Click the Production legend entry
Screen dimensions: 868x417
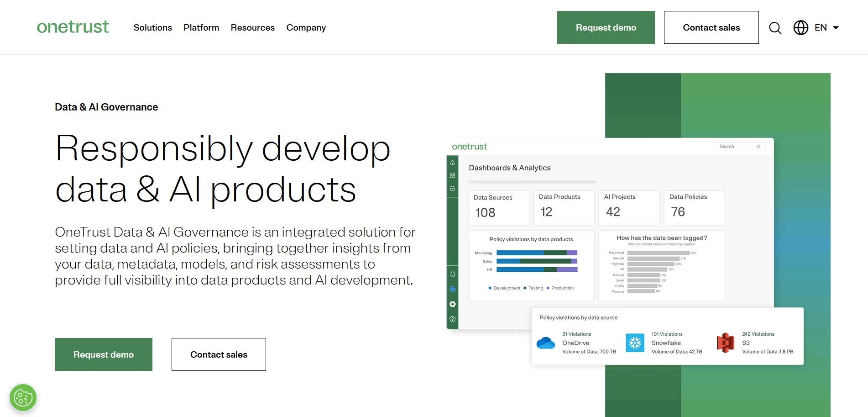point(560,288)
